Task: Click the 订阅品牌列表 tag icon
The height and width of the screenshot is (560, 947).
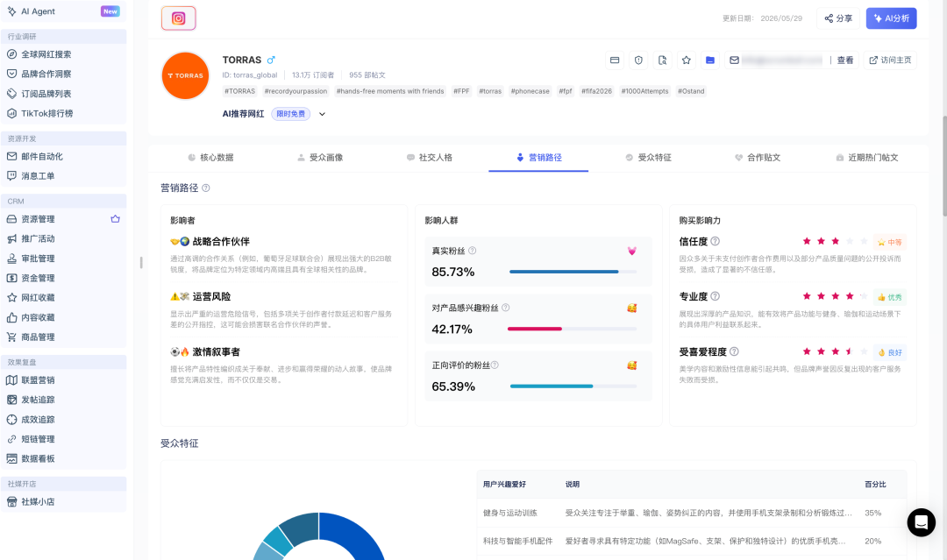Action: pos(11,94)
